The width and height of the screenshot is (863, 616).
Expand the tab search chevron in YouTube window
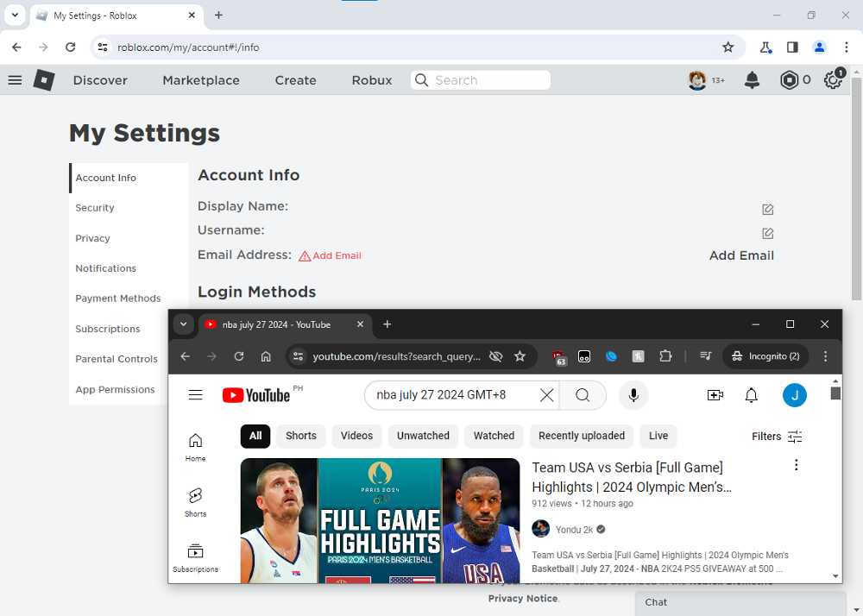click(x=183, y=324)
